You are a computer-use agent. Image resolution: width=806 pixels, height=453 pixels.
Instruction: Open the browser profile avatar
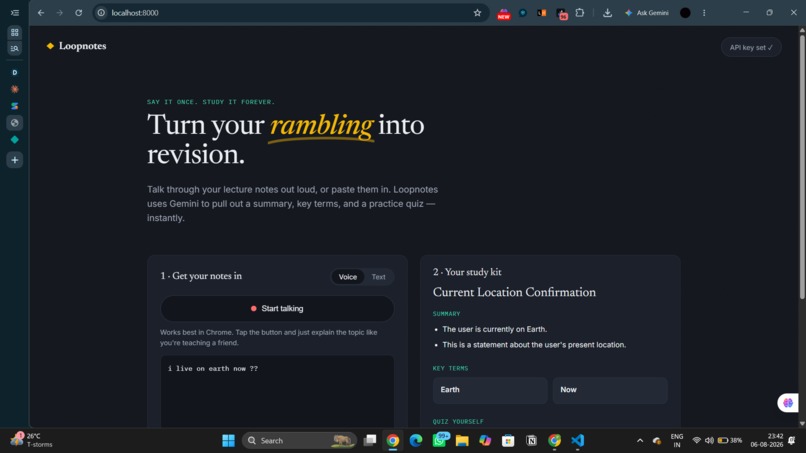tap(685, 13)
